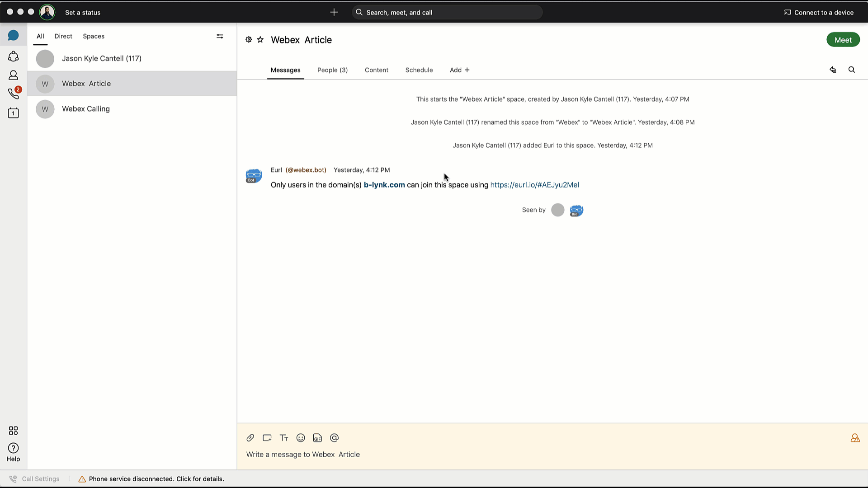Screen dimensions: 868x488
Task: Open the threads reply icon
Action: point(833,70)
